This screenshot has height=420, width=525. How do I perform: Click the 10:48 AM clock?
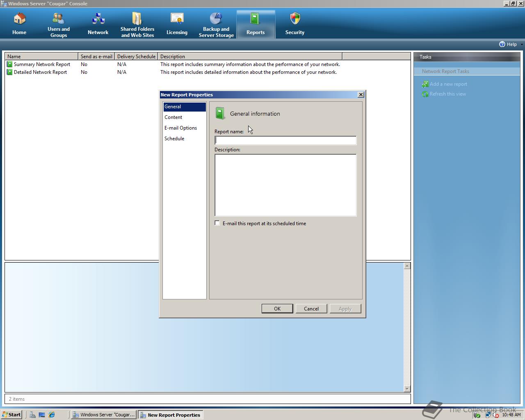(511, 415)
